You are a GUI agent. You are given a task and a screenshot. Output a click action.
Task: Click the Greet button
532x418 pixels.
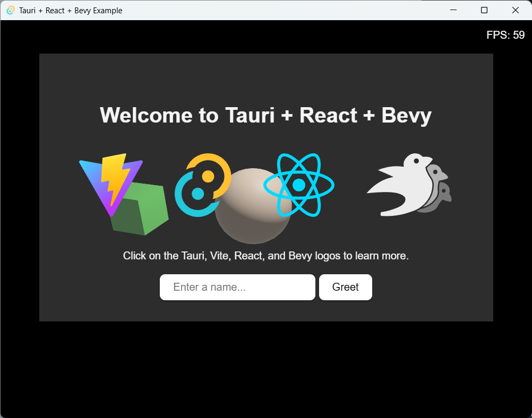tap(346, 287)
